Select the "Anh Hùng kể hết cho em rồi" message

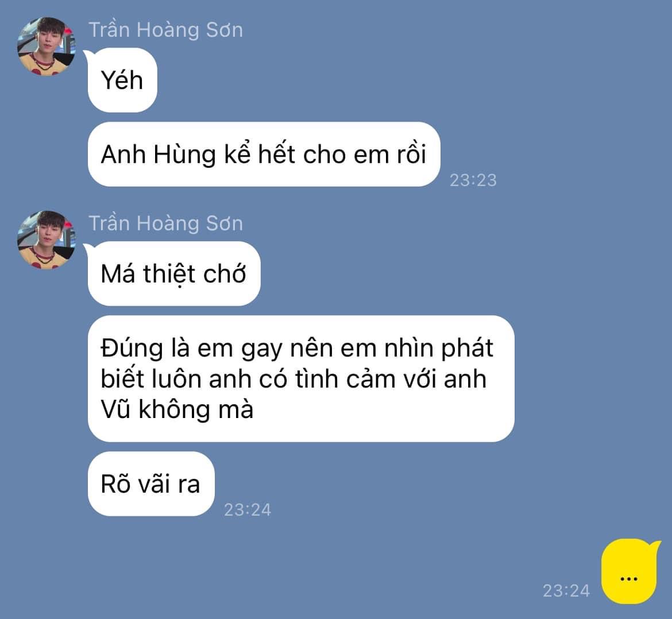(264, 154)
